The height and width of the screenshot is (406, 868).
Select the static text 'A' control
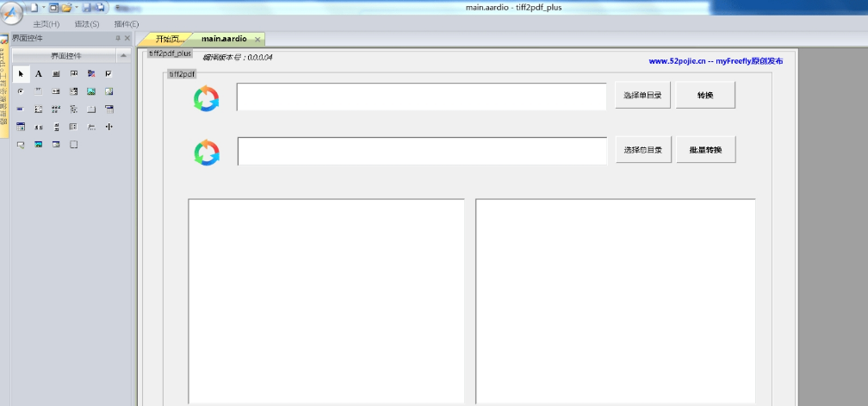pos(38,73)
